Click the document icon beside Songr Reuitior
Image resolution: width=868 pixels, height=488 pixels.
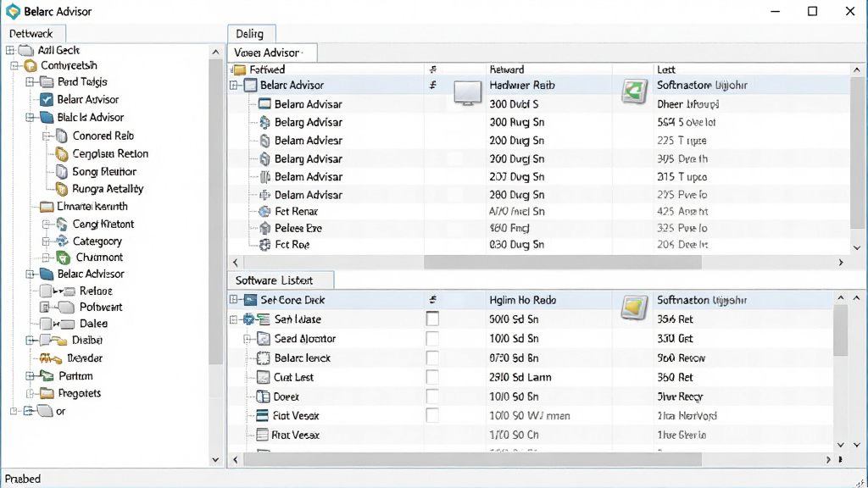click(x=62, y=172)
